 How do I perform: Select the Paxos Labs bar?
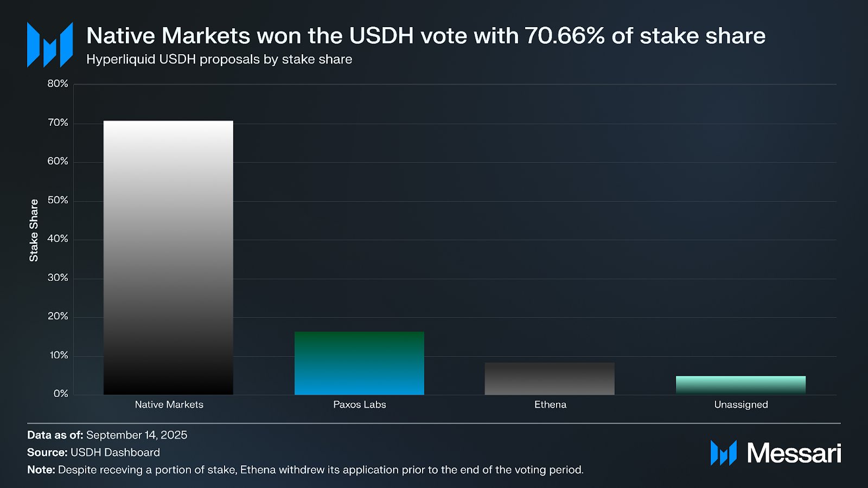pos(359,363)
